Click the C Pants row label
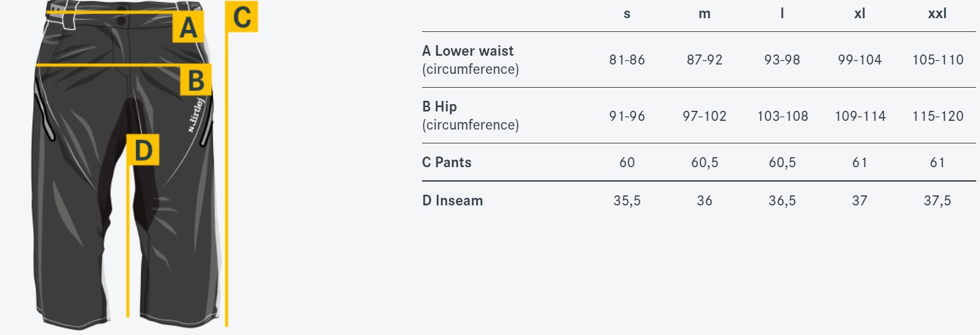 coord(446,162)
